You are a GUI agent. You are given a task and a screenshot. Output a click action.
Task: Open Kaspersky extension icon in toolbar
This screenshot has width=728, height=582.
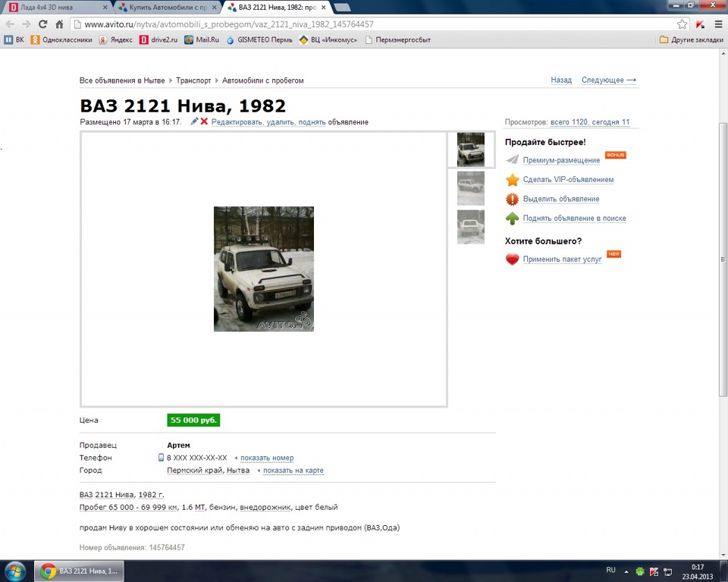700,24
